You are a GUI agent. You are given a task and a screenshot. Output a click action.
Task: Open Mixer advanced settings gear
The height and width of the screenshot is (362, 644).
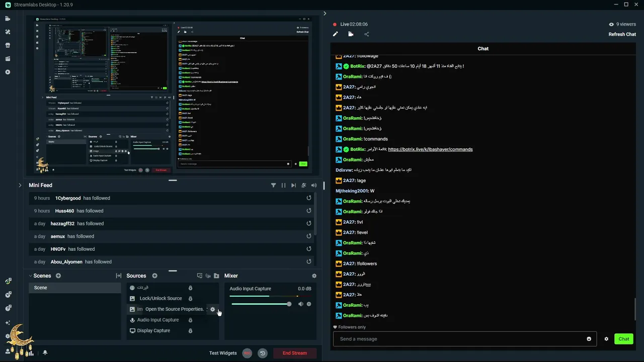314,276
